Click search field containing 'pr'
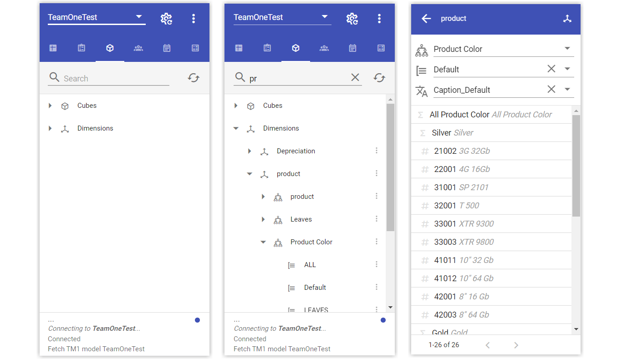The image size is (617, 364). [x=298, y=78]
